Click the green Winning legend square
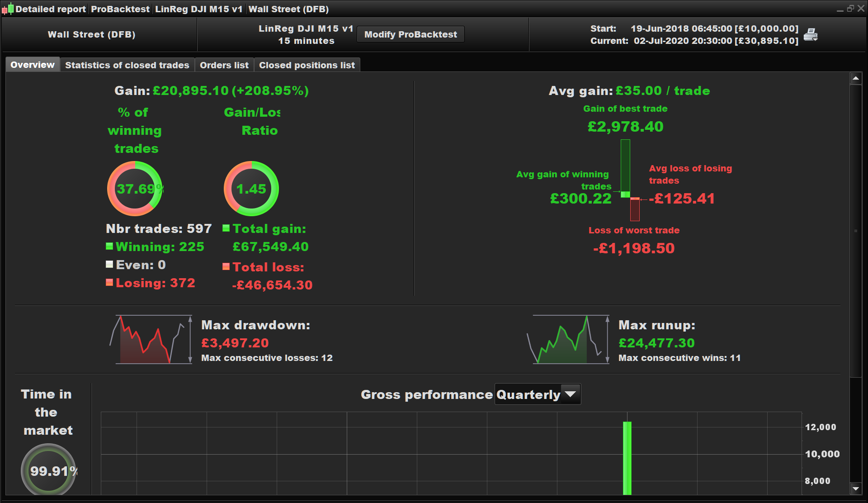This screenshot has height=503, width=868. [x=109, y=247]
